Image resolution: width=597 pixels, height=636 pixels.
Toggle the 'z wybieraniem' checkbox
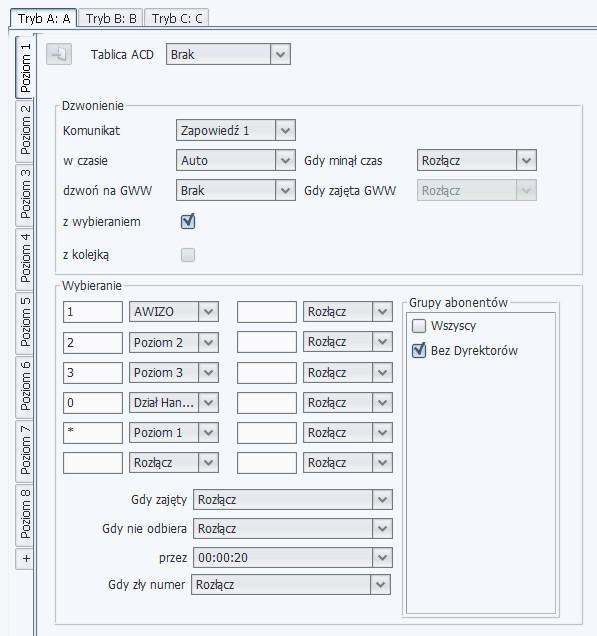(188, 221)
